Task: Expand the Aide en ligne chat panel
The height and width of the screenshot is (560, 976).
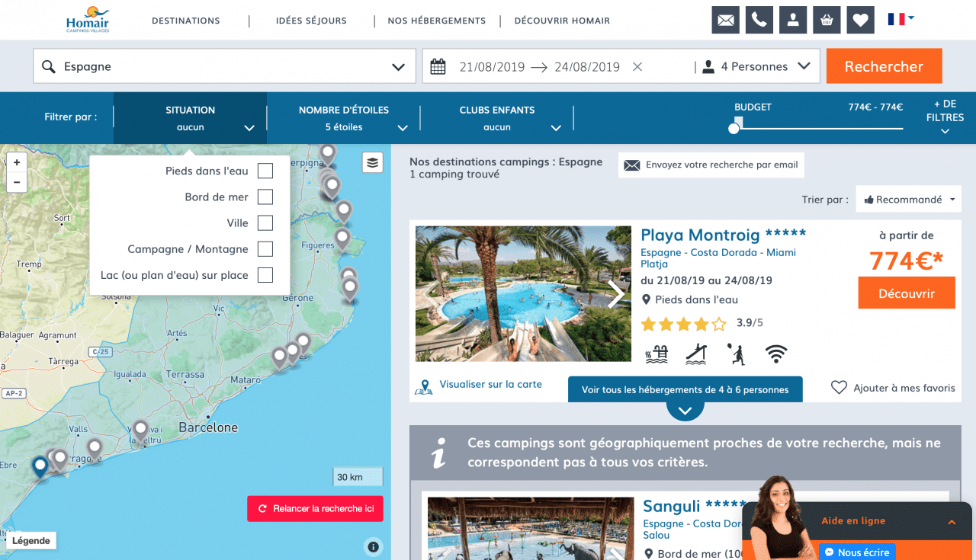Action: [952, 522]
